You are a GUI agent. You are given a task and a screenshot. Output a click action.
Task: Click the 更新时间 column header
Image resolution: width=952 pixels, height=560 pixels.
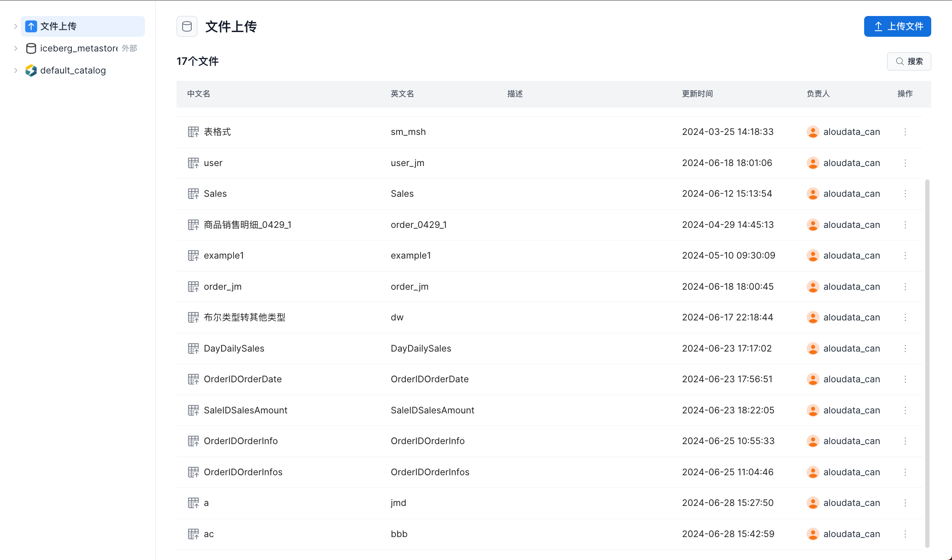coord(697,94)
